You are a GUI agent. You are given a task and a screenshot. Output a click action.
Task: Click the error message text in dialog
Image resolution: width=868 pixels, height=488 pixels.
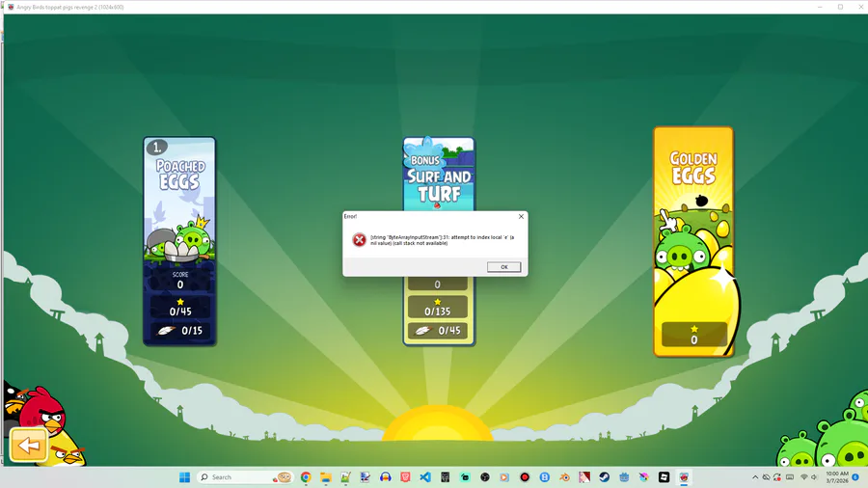coord(443,239)
